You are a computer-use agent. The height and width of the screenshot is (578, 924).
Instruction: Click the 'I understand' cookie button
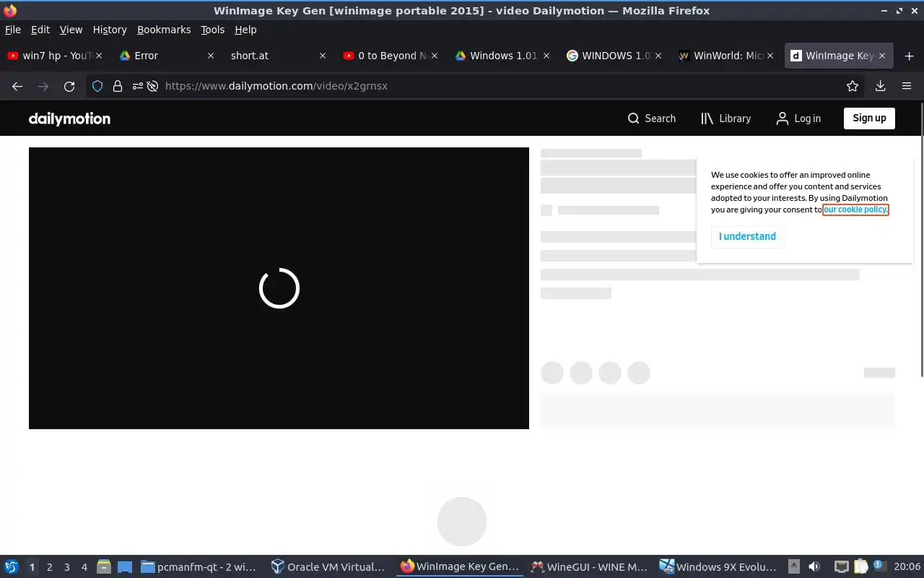[x=747, y=236]
